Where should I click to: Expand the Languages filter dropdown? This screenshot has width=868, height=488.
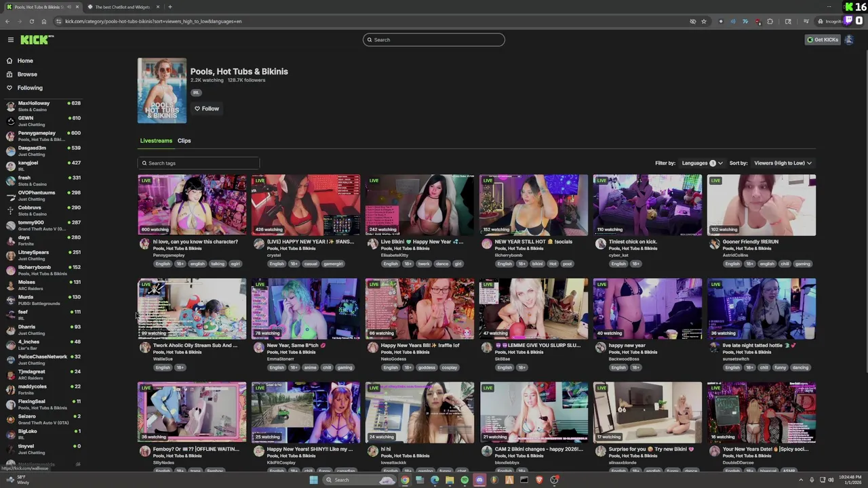click(702, 163)
